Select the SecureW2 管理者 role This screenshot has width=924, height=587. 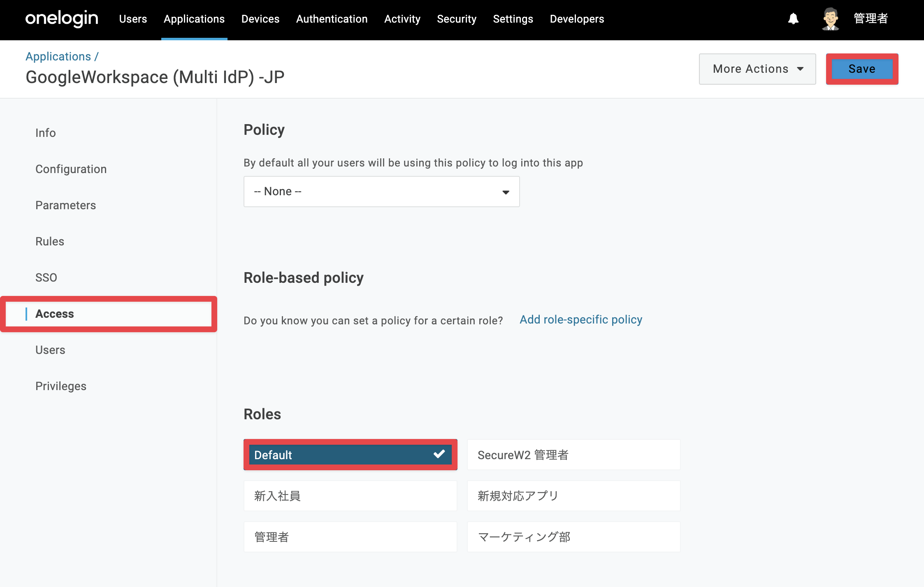coord(573,455)
